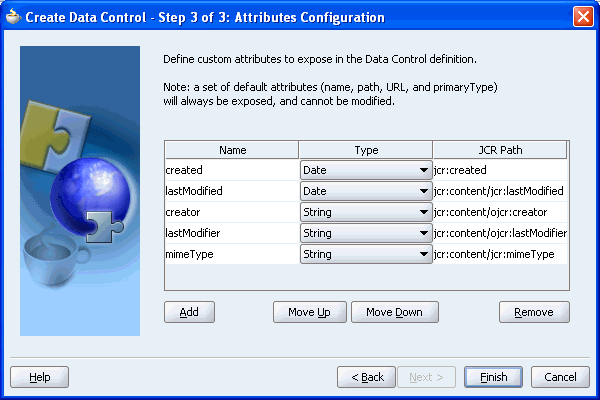Viewport: 600px width, 400px height.
Task: Remove the selected attribute
Action: pyautogui.click(x=534, y=312)
